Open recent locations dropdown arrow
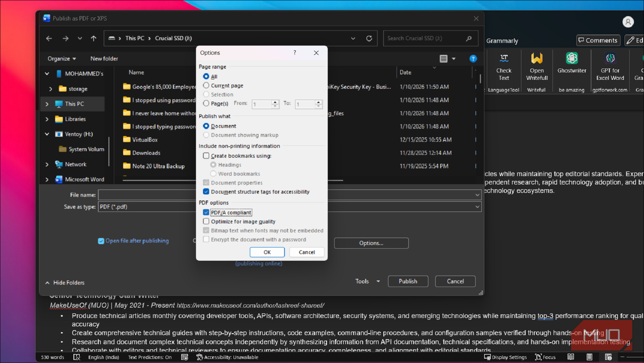Viewport: 644px width, 363px height. pyautogui.click(x=80, y=38)
